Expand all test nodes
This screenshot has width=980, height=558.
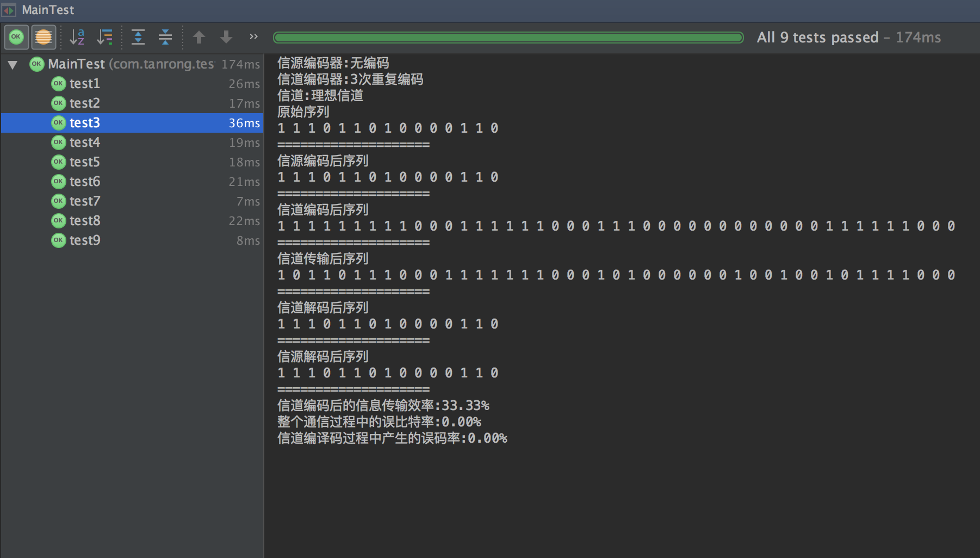(138, 37)
